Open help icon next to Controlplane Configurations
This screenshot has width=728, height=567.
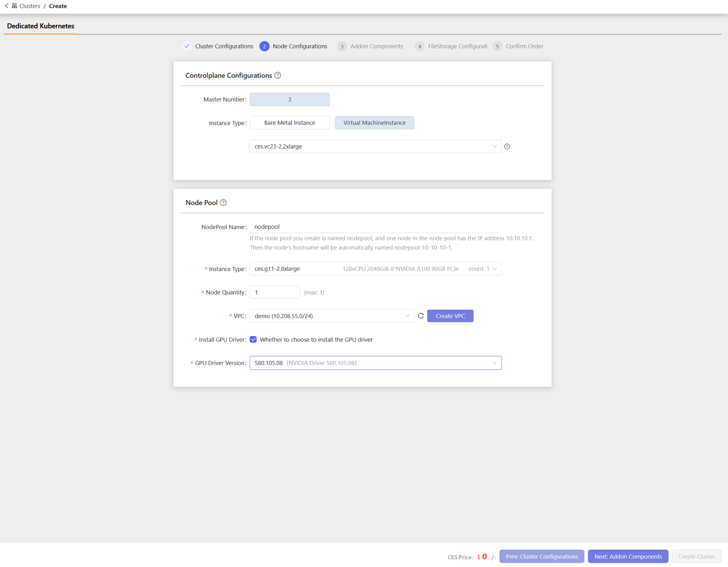pos(278,75)
